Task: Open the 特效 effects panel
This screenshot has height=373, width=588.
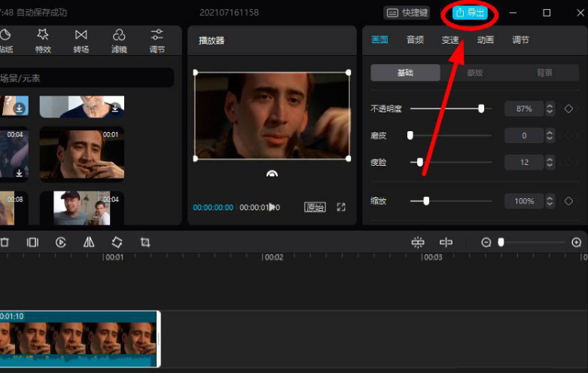Action: [43, 40]
